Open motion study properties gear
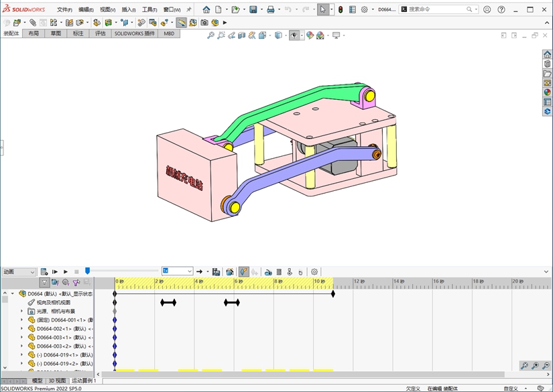 tap(314, 271)
